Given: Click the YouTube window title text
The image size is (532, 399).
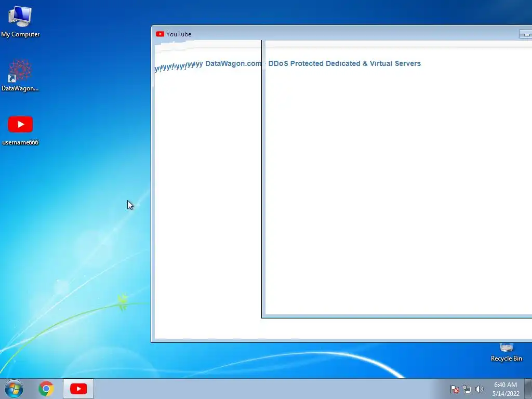Looking at the screenshot, I should (179, 34).
